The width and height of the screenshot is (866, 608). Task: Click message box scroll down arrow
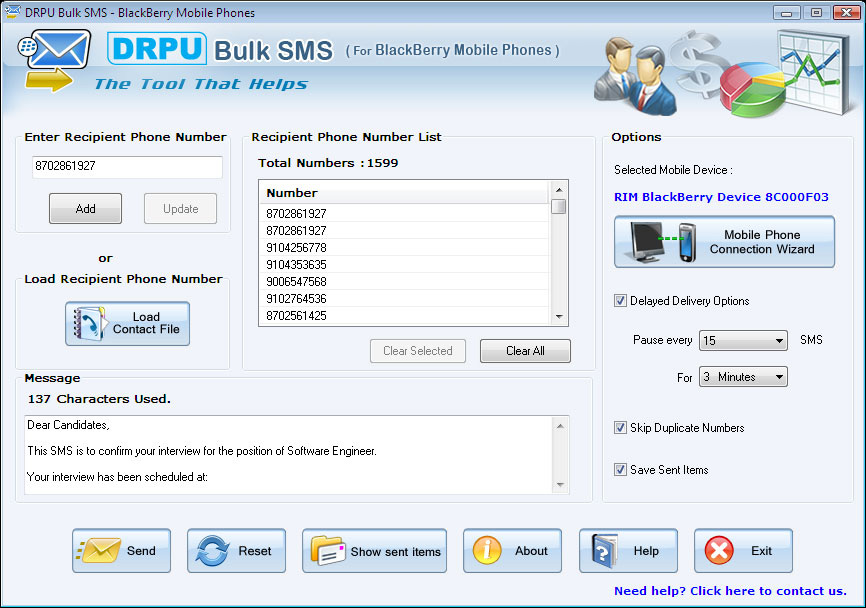click(x=560, y=485)
